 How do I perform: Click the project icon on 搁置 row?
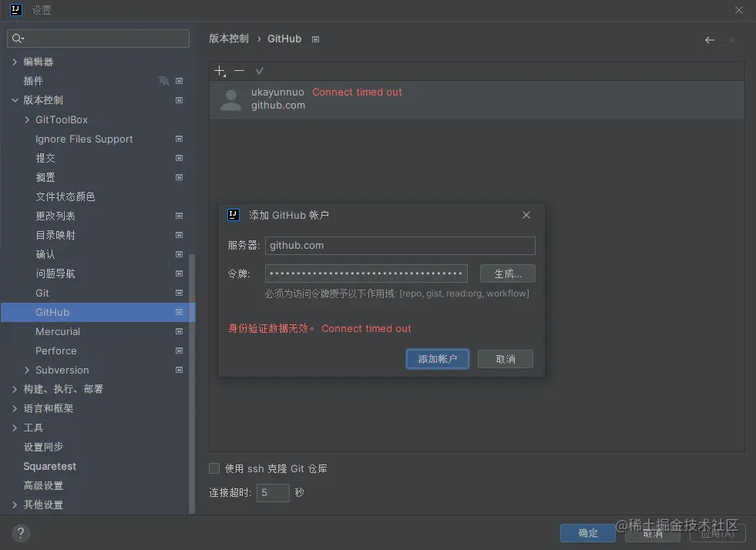(179, 177)
